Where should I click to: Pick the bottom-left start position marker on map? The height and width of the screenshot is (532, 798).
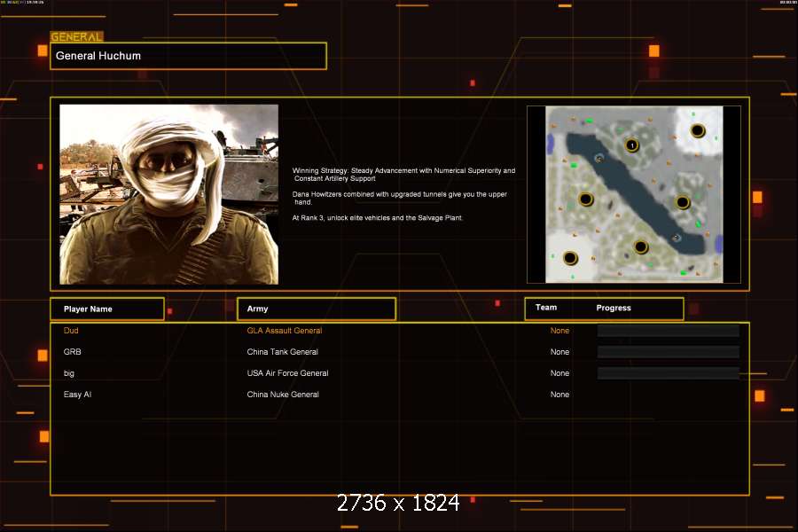pyautogui.click(x=570, y=258)
